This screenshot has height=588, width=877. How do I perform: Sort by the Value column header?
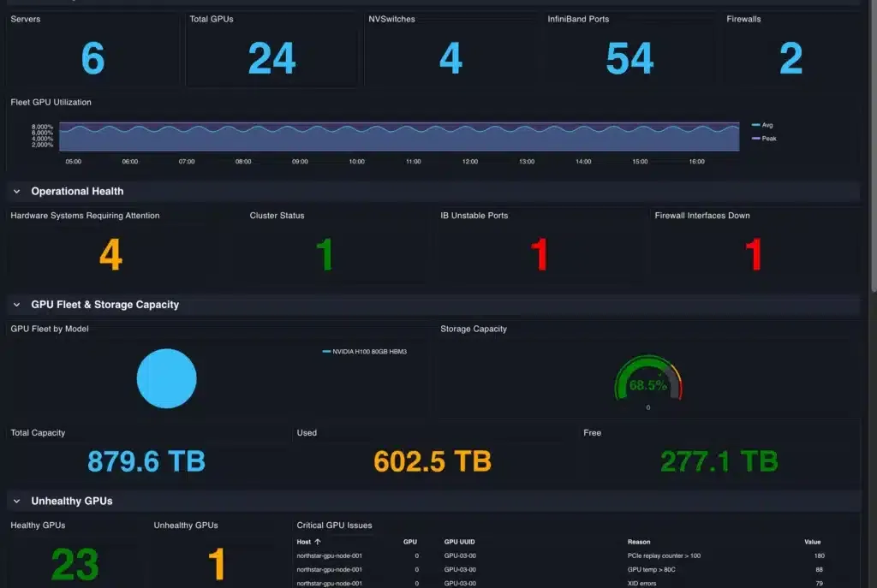point(813,542)
